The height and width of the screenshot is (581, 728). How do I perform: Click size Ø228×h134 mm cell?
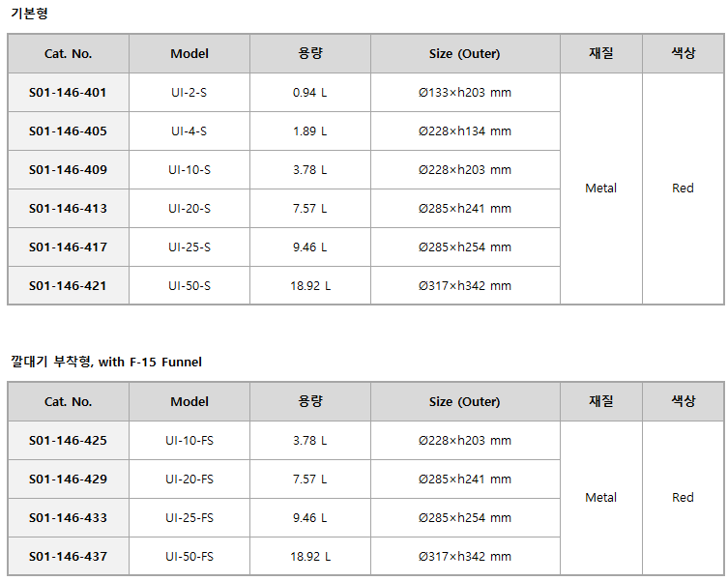pyautogui.click(x=465, y=131)
